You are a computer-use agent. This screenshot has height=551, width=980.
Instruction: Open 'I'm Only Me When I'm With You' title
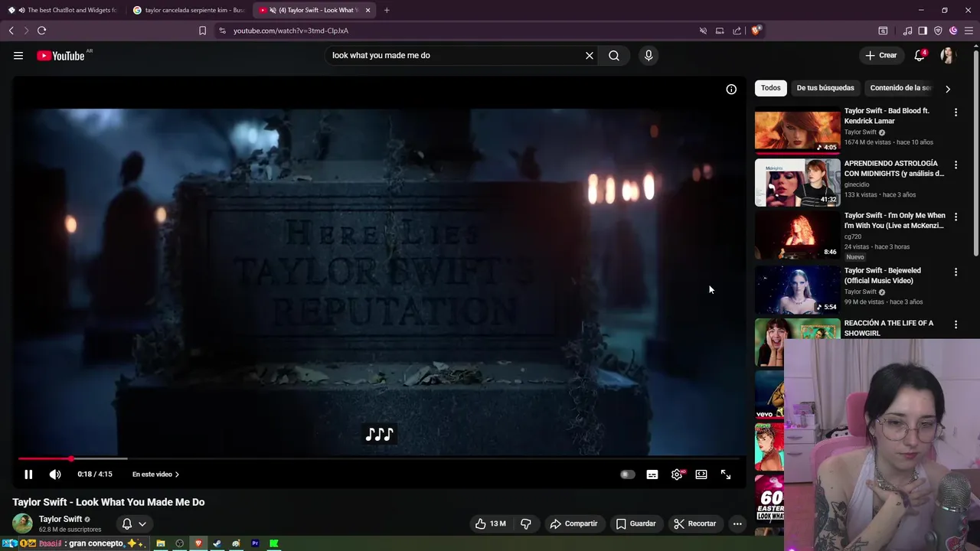point(895,220)
